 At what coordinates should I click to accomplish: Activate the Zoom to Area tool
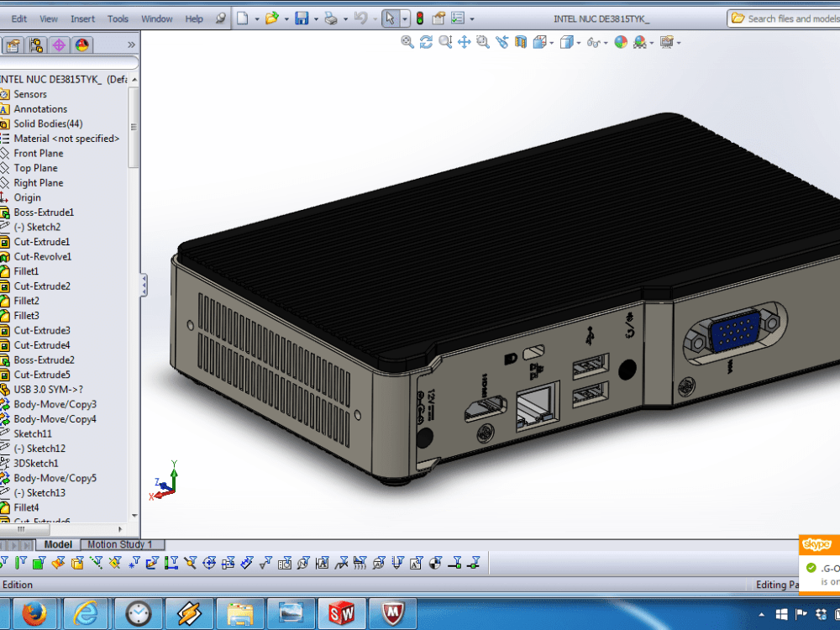481,42
